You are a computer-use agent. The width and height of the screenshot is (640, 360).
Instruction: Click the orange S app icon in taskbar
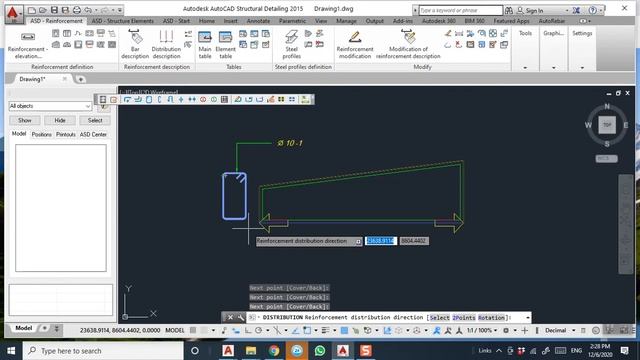(x=365, y=351)
